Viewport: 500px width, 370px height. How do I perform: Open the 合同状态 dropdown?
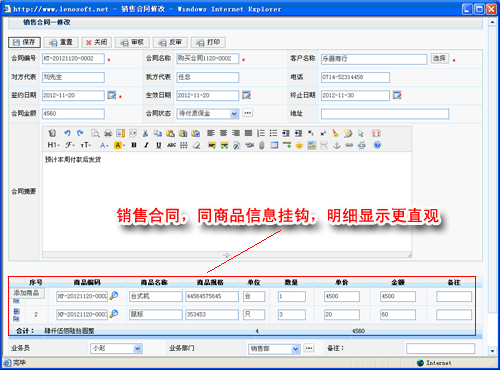(234, 114)
